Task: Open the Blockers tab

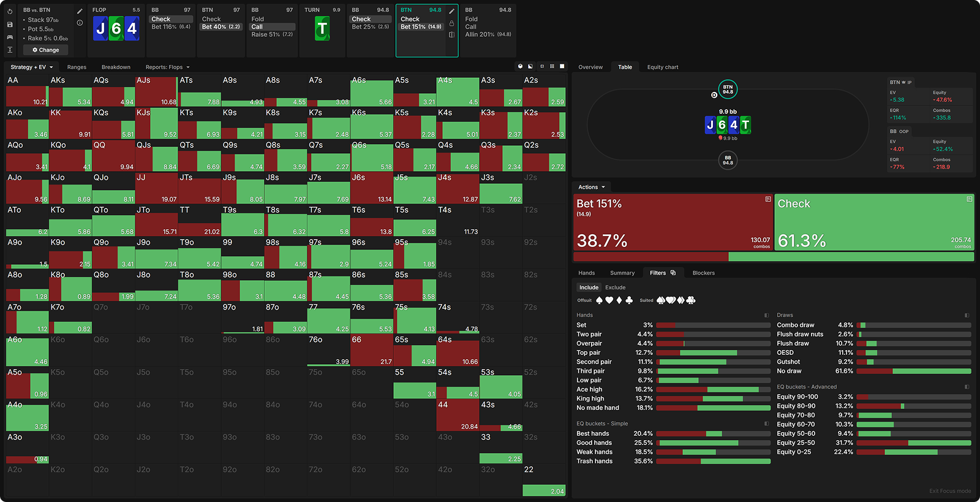Action: pos(703,273)
